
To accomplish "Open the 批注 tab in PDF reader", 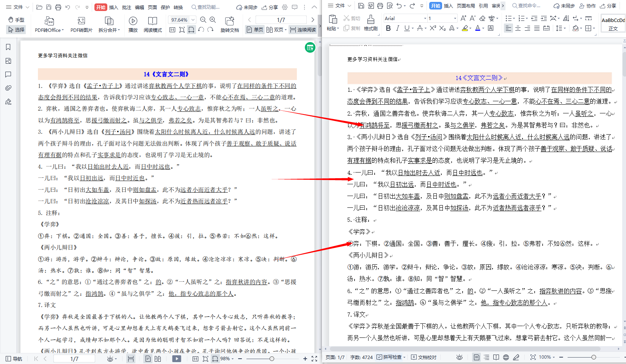I will coord(126,6).
